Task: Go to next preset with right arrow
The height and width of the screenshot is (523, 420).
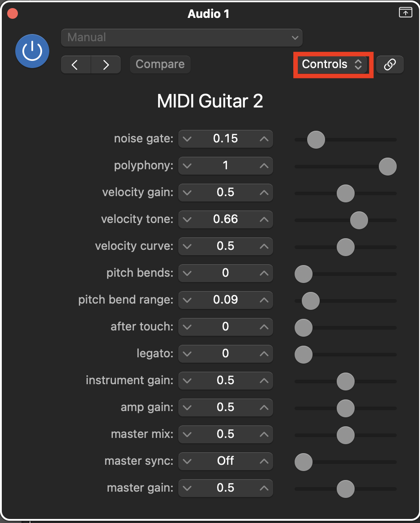Action: coord(106,64)
